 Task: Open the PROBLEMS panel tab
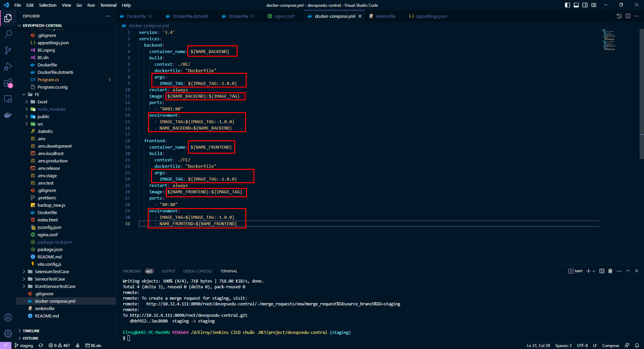(x=132, y=271)
